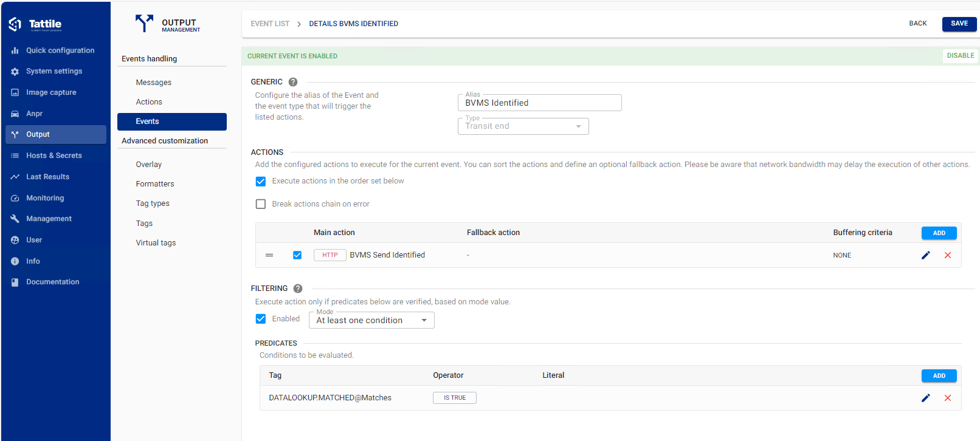Click the BACK button
The height and width of the screenshot is (441, 980).
[x=918, y=24]
